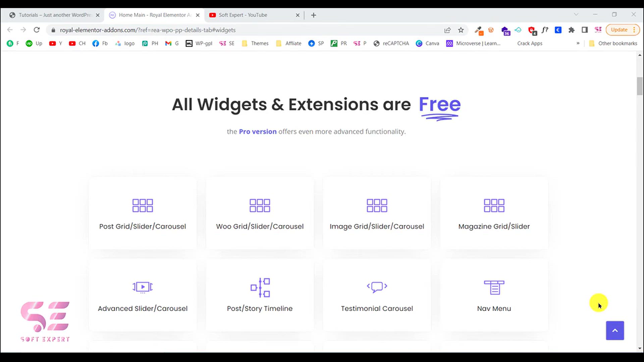
Task: Open a new browser tab
Action: (x=314, y=15)
